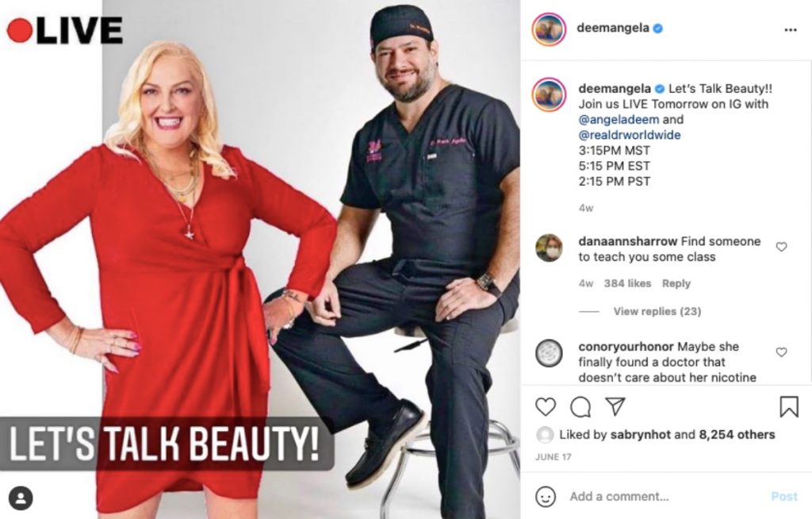Open the comment bubble icon
The image size is (812, 519).
pyautogui.click(x=580, y=407)
